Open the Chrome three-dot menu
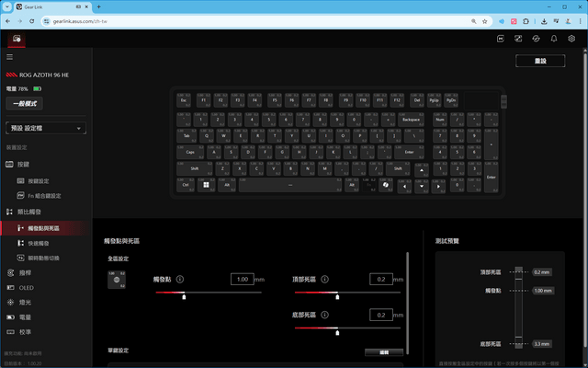Viewport: 588px width, 368px height. [580, 21]
